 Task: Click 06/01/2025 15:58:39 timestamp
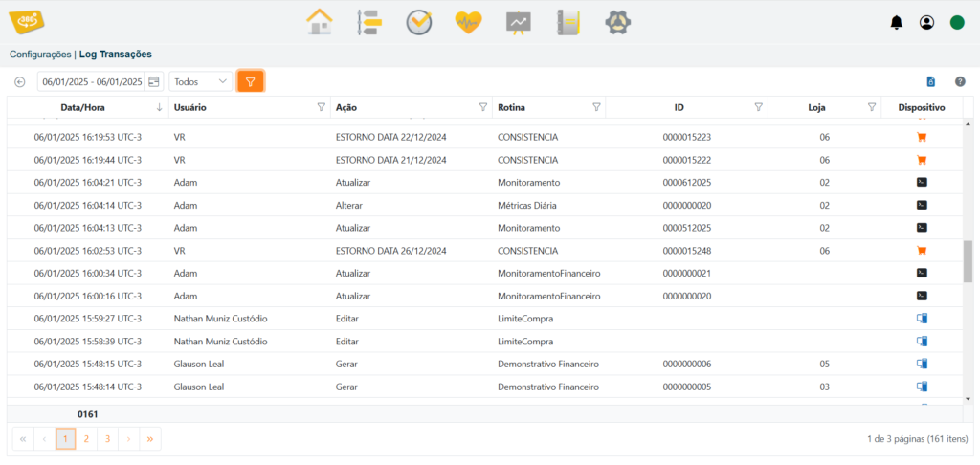tap(87, 342)
